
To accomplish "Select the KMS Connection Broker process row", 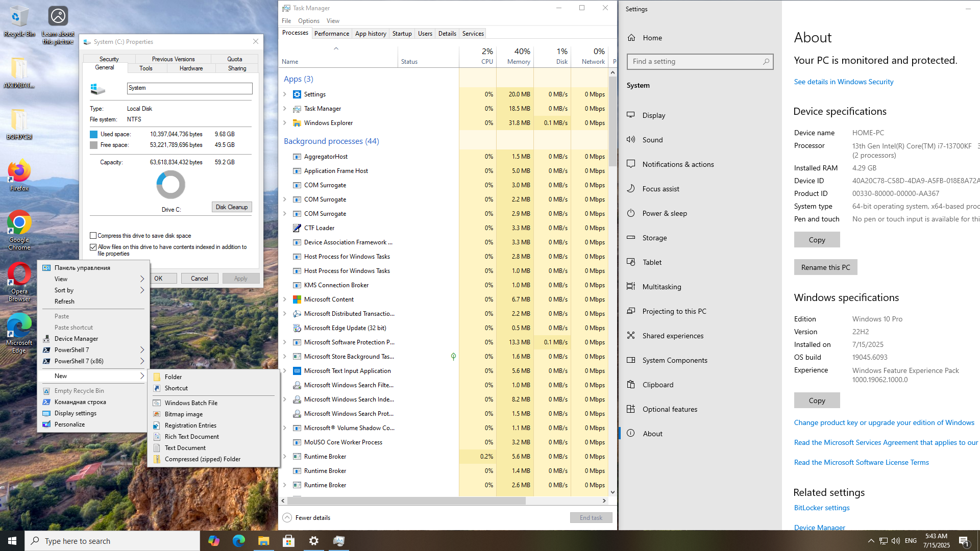I will pos(444,285).
